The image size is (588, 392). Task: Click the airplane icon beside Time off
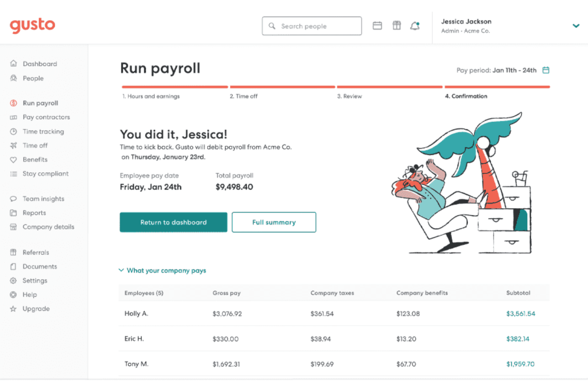coord(14,145)
